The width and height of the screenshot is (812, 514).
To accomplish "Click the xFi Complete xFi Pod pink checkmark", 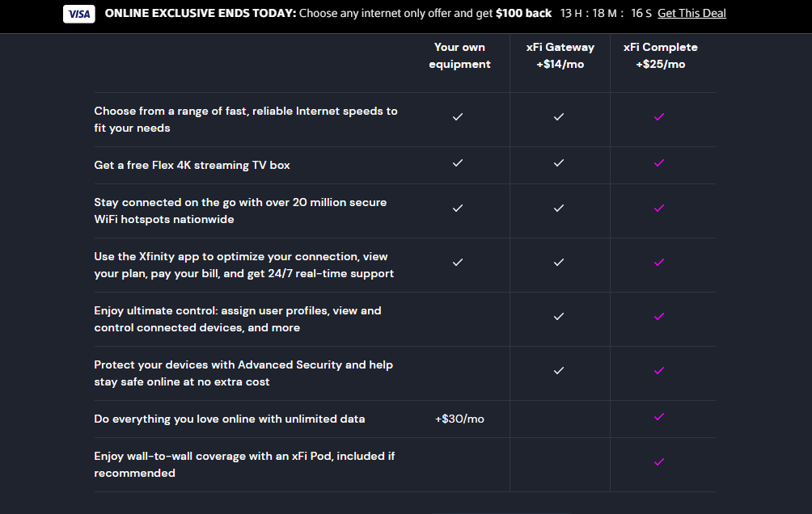I will [658, 462].
